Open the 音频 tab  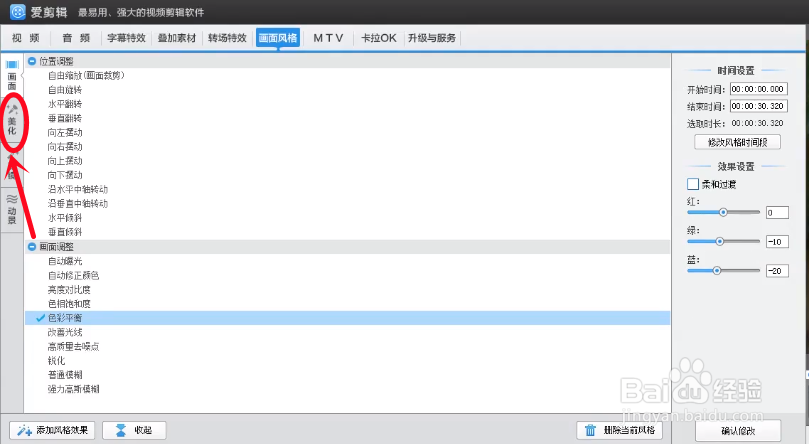pyautogui.click(x=76, y=38)
